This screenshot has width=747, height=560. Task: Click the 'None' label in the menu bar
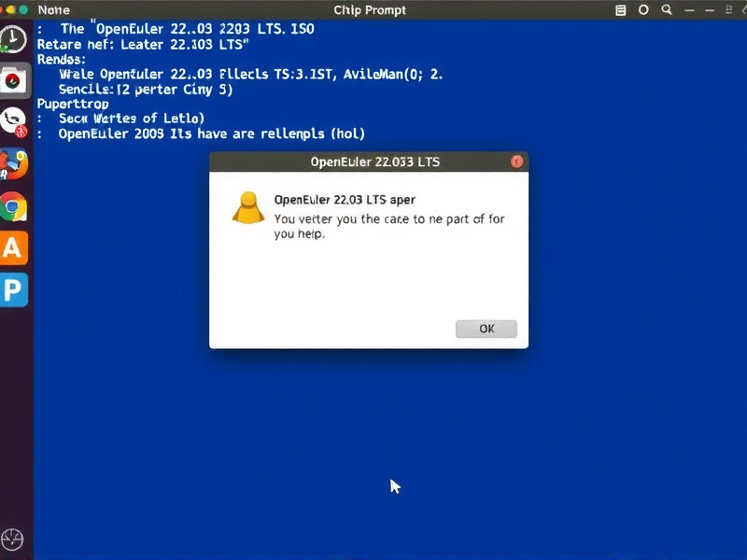point(52,9)
